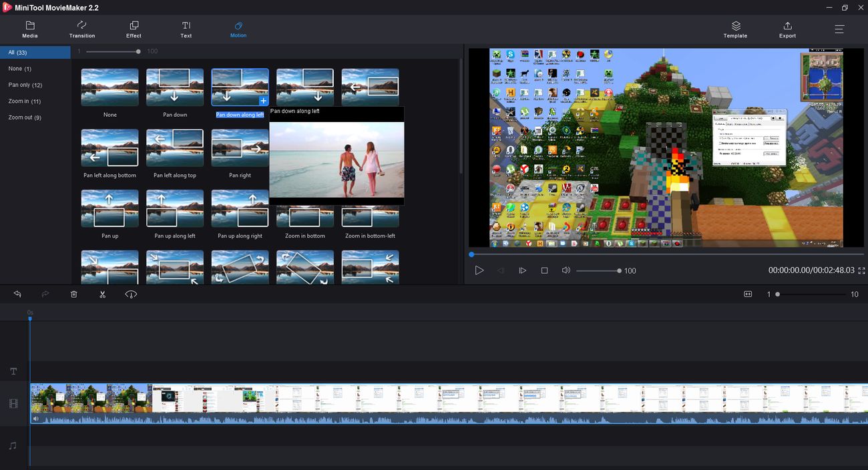Screen dimensions: 868x470
Task: Open the Template library
Action: point(735,29)
